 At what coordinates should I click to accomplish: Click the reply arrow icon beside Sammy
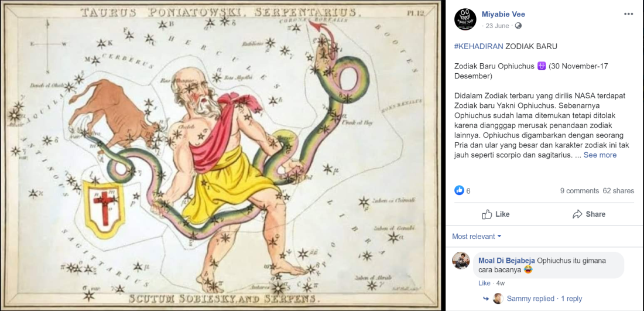486,299
